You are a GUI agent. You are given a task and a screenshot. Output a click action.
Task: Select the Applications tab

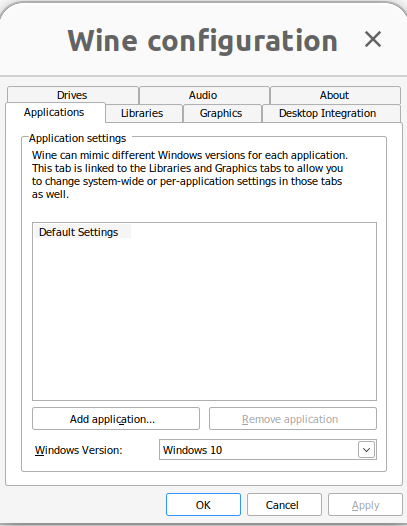tap(55, 112)
